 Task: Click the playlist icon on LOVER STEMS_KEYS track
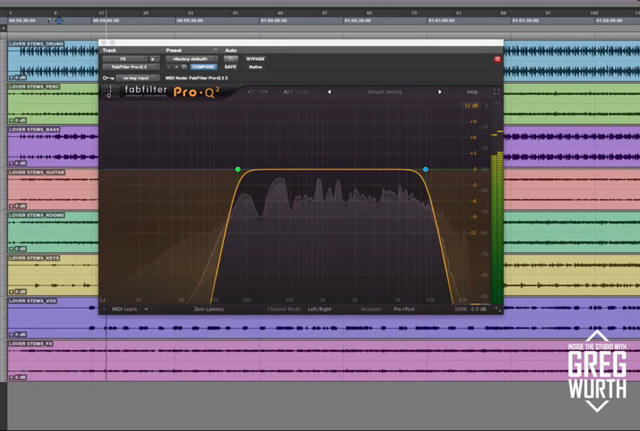click(x=11, y=292)
